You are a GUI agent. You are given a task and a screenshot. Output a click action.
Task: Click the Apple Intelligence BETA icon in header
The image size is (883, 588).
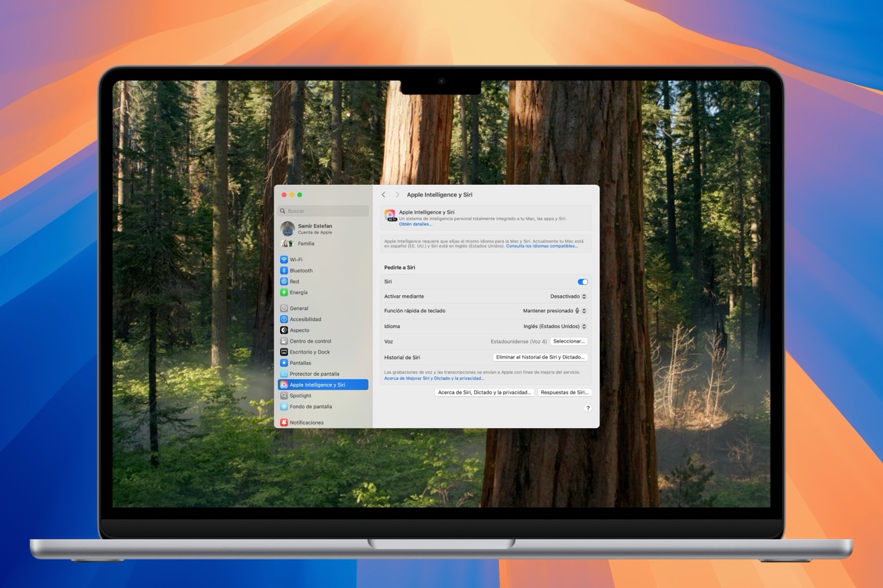pos(390,215)
